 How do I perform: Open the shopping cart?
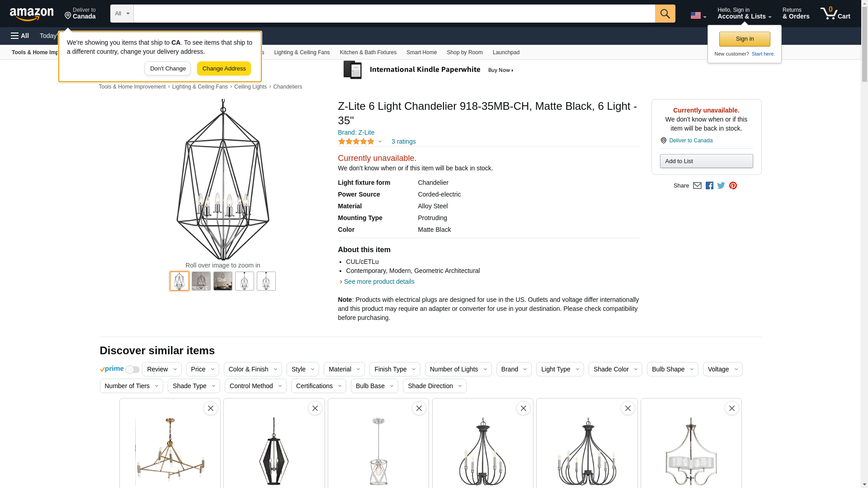point(835,14)
